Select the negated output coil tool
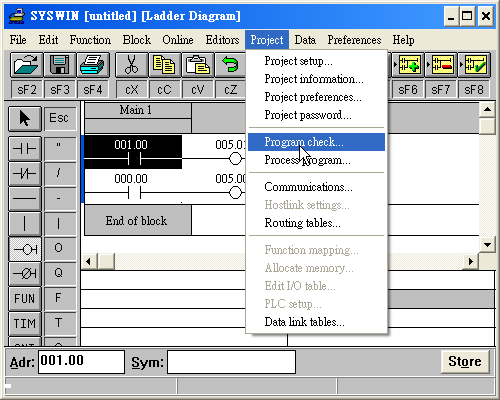This screenshot has width=500, height=400. pos(25,274)
